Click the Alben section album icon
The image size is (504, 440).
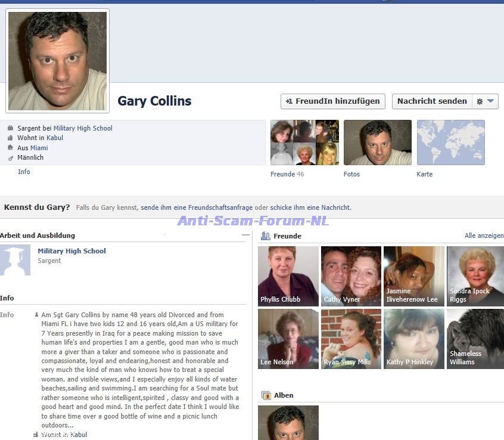pos(266,395)
